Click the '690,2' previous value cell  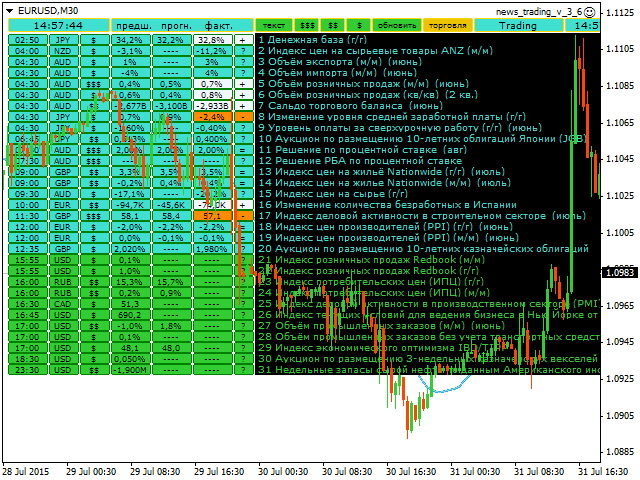129,316
